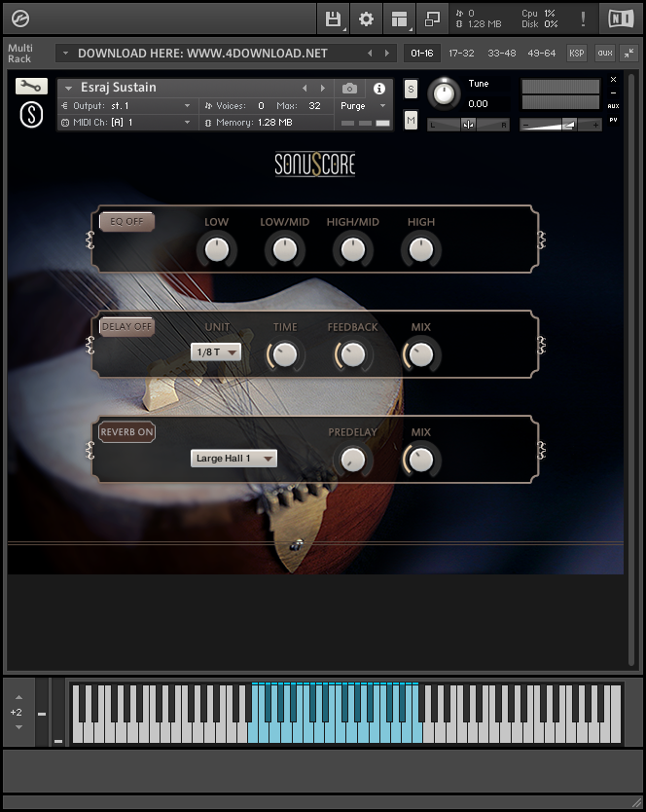Open the workspace layout icon

[x=399, y=19]
